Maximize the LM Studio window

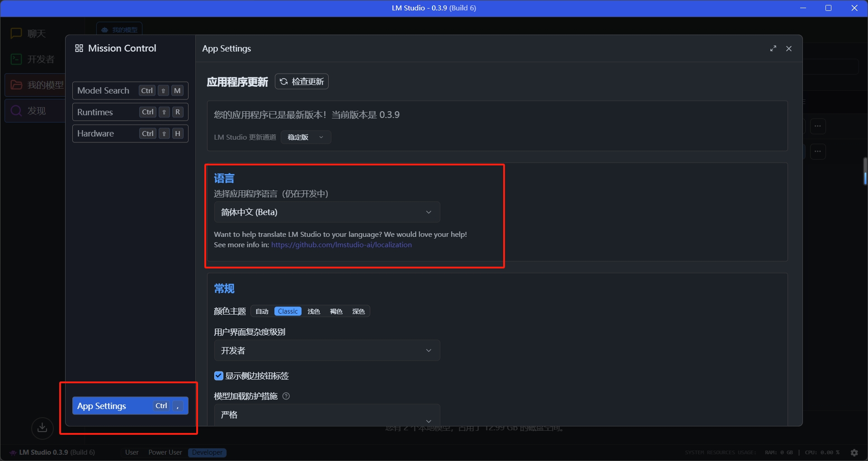pyautogui.click(x=829, y=8)
